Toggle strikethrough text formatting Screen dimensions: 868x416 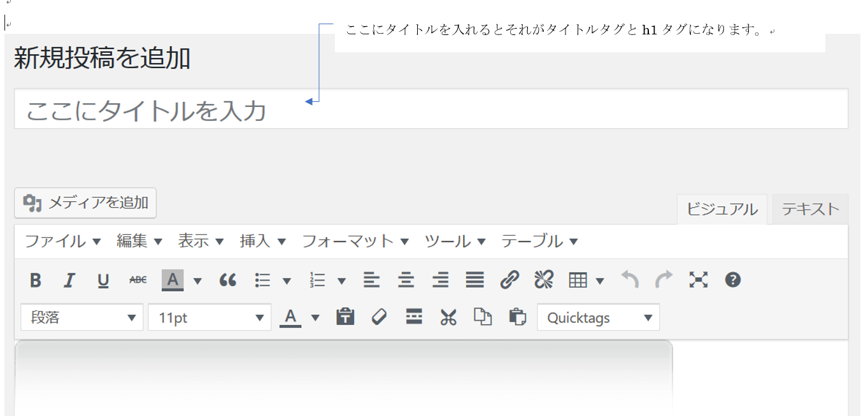(x=138, y=280)
